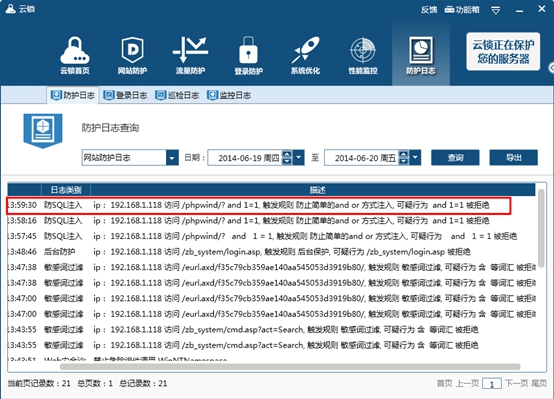Screen dimensions: 554x399
Task: Open the 流量防护 traffic icon
Action: click(190, 55)
